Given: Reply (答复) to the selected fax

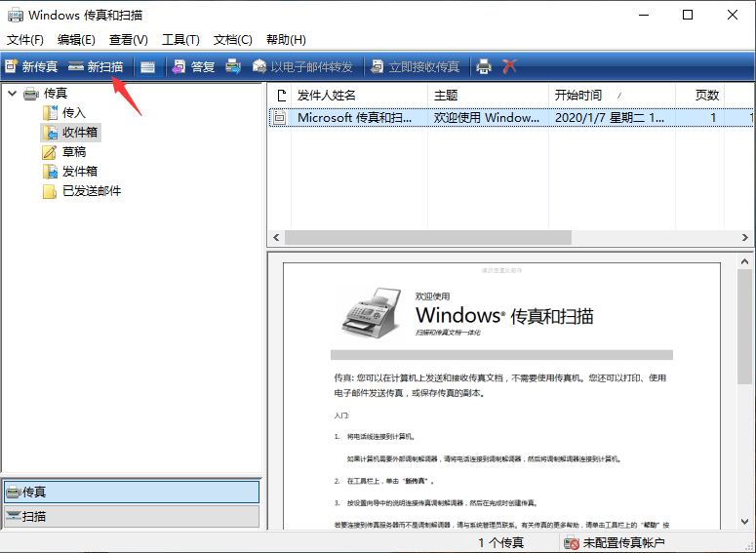Looking at the screenshot, I should click(193, 66).
